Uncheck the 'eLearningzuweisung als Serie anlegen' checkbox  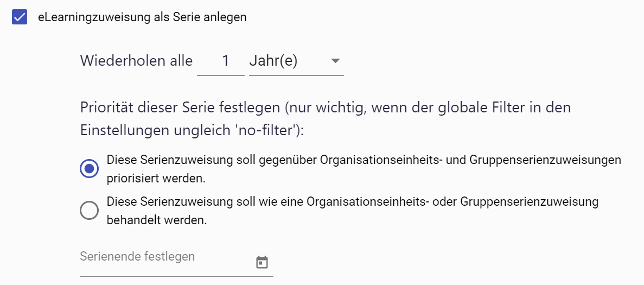tap(20, 17)
